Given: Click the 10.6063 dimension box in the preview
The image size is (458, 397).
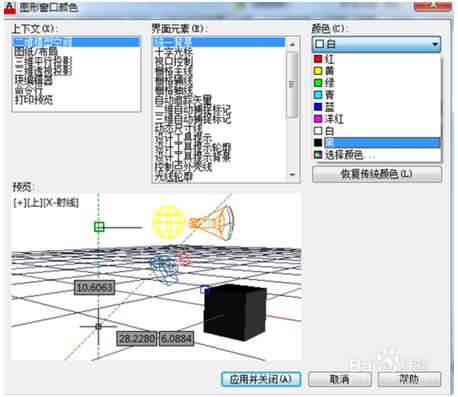Looking at the screenshot, I should point(94,287).
